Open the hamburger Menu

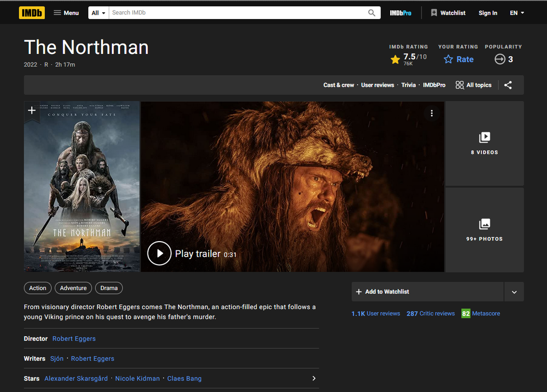66,13
